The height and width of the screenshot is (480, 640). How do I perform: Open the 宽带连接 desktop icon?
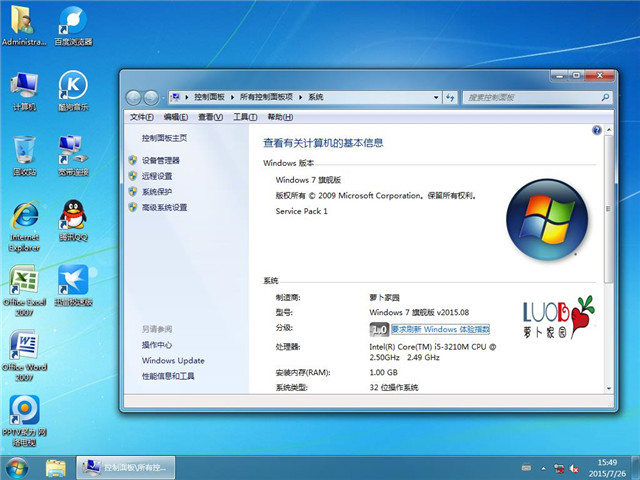[72, 151]
